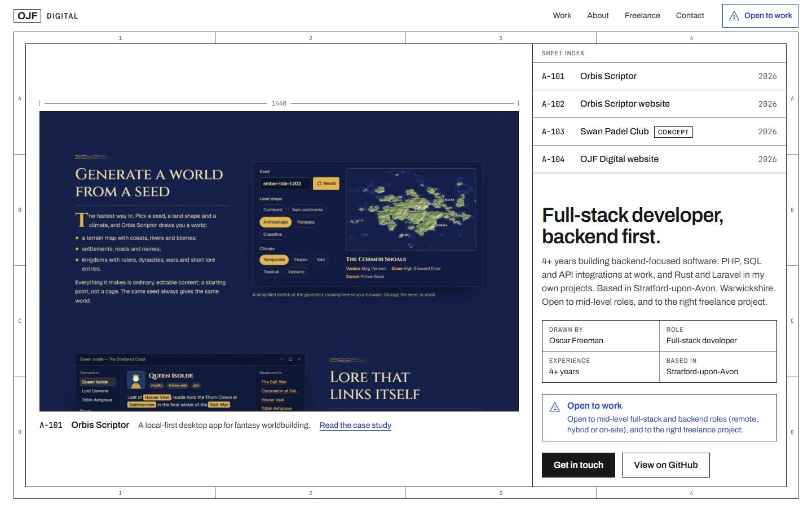Viewport: 812px width, 508px height.
Task: Click the Open to work status heading
Action: pyautogui.click(x=594, y=406)
